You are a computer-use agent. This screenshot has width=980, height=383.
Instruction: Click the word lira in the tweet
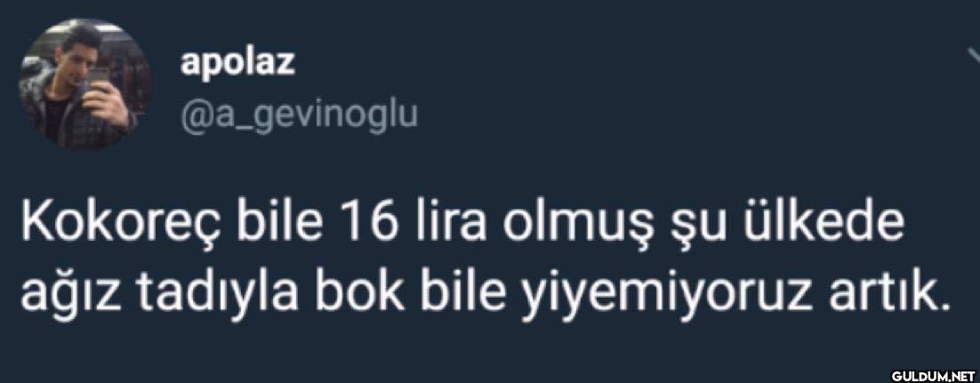click(x=452, y=222)
